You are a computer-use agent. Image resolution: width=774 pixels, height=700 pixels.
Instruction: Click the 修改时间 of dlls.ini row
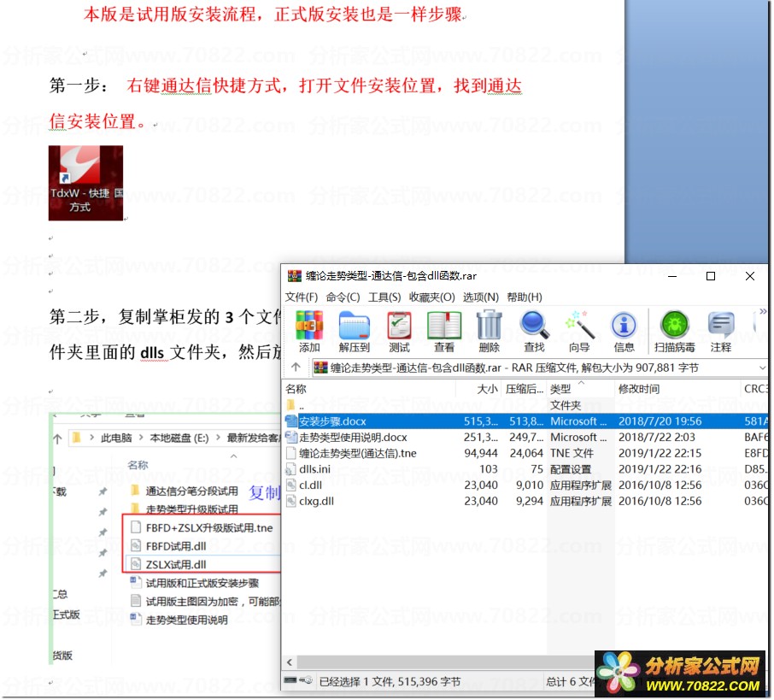point(660,469)
